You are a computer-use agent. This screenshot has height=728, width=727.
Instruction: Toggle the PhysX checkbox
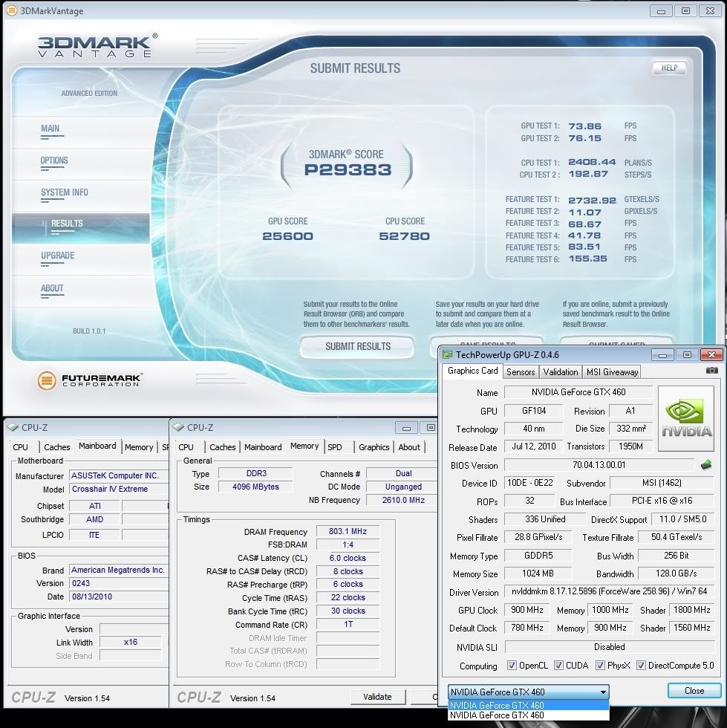tap(600, 666)
